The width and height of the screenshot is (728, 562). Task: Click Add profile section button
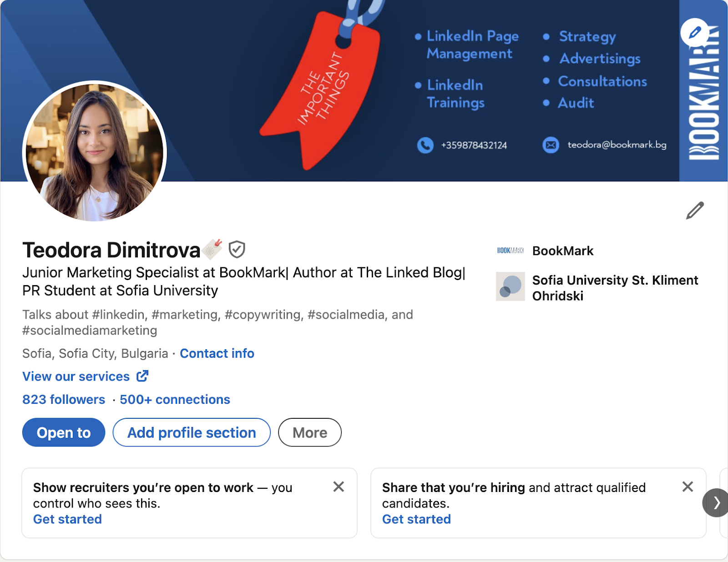coord(192,432)
